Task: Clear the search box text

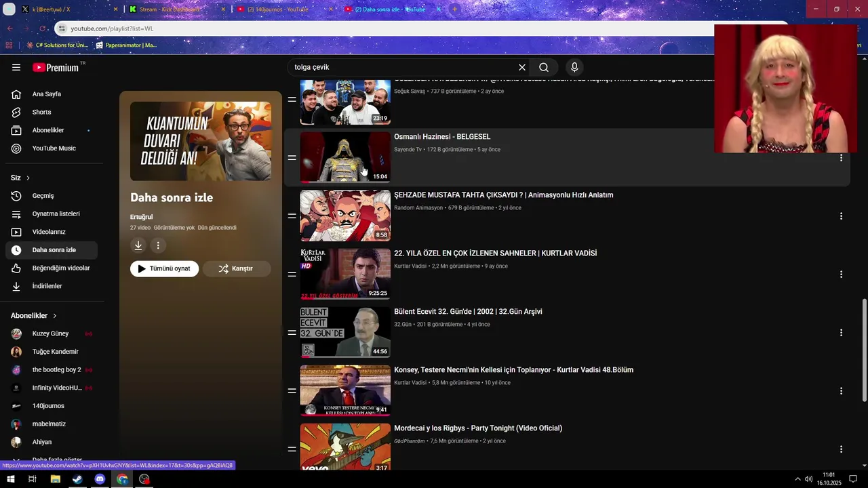Action: tap(522, 67)
